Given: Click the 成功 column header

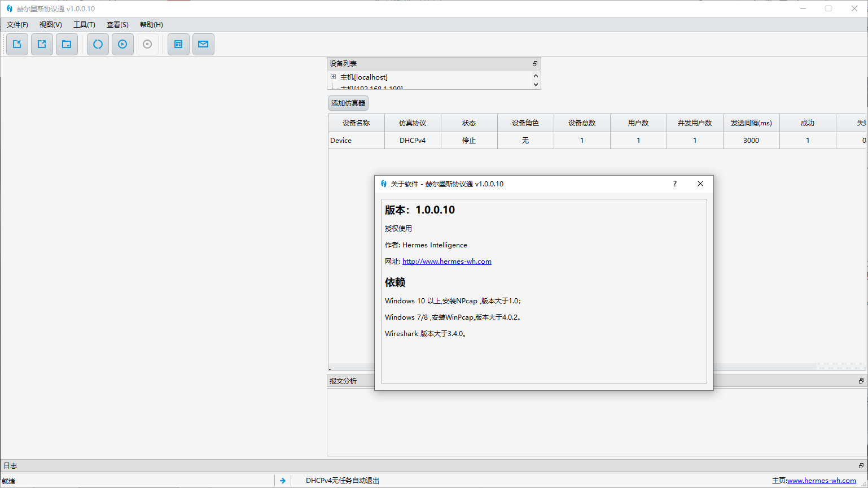Looking at the screenshot, I should coord(808,123).
